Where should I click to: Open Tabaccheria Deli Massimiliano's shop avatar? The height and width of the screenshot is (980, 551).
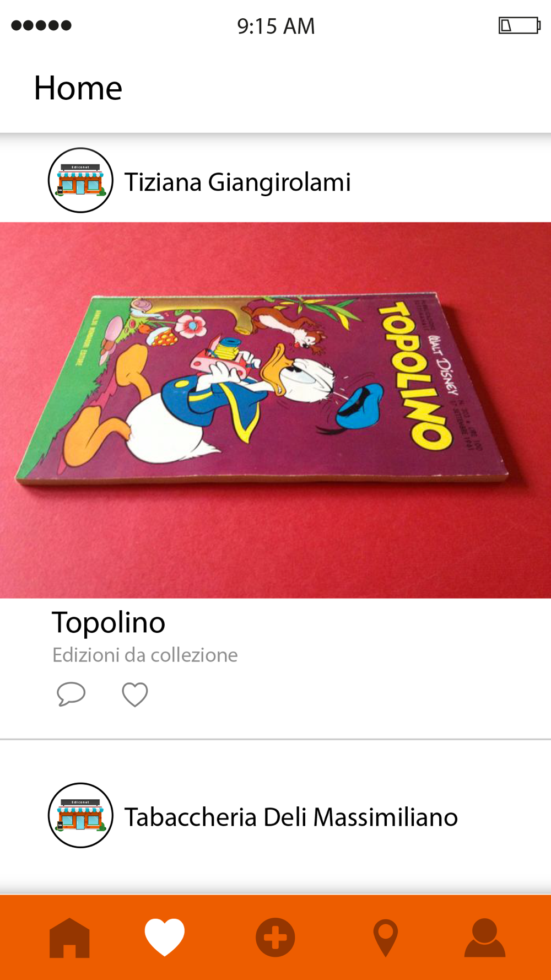pos(80,815)
